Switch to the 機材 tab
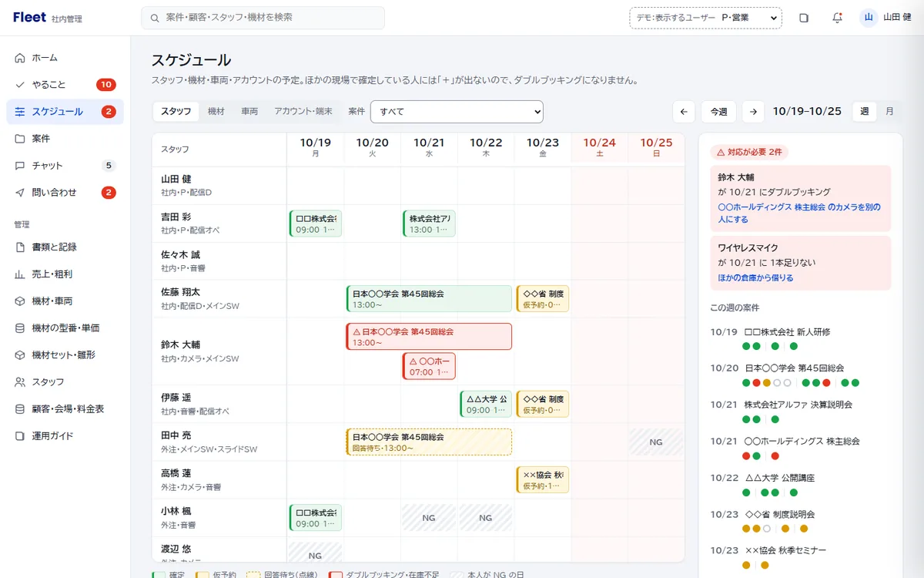 pos(216,112)
